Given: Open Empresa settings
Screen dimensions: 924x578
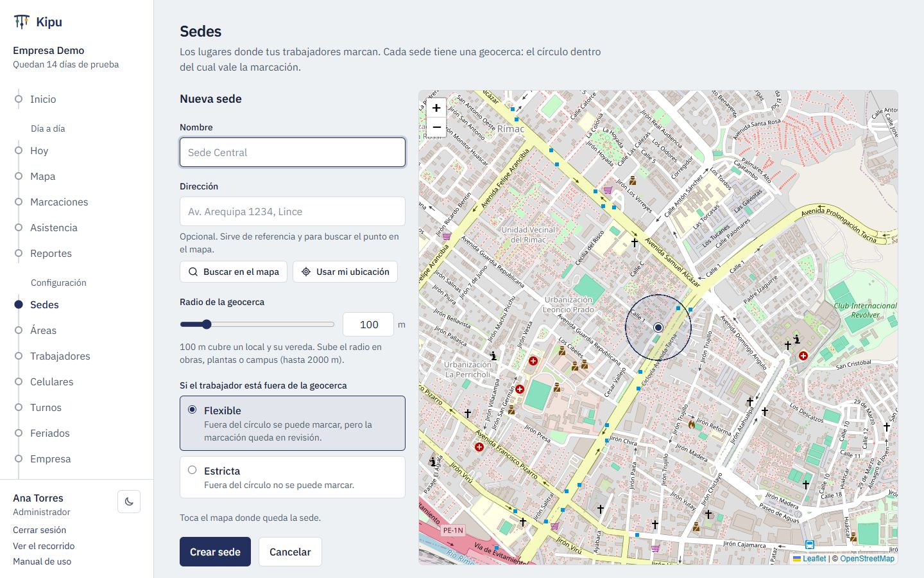Looking at the screenshot, I should tap(50, 459).
